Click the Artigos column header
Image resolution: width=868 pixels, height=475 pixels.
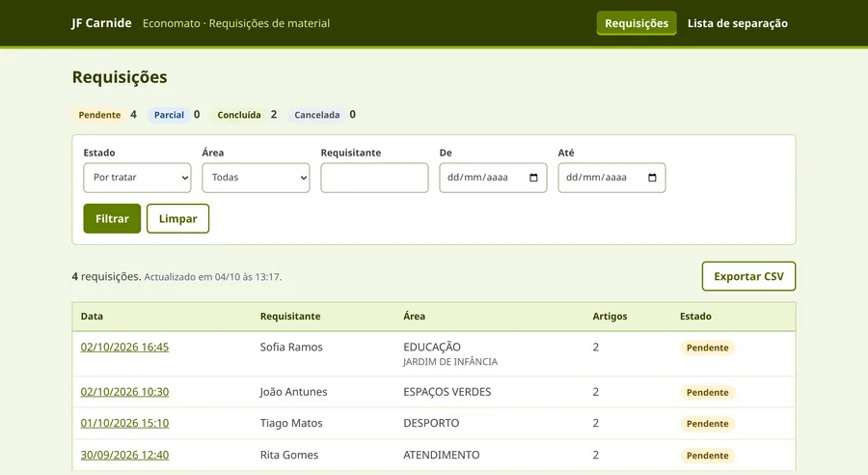[610, 316]
